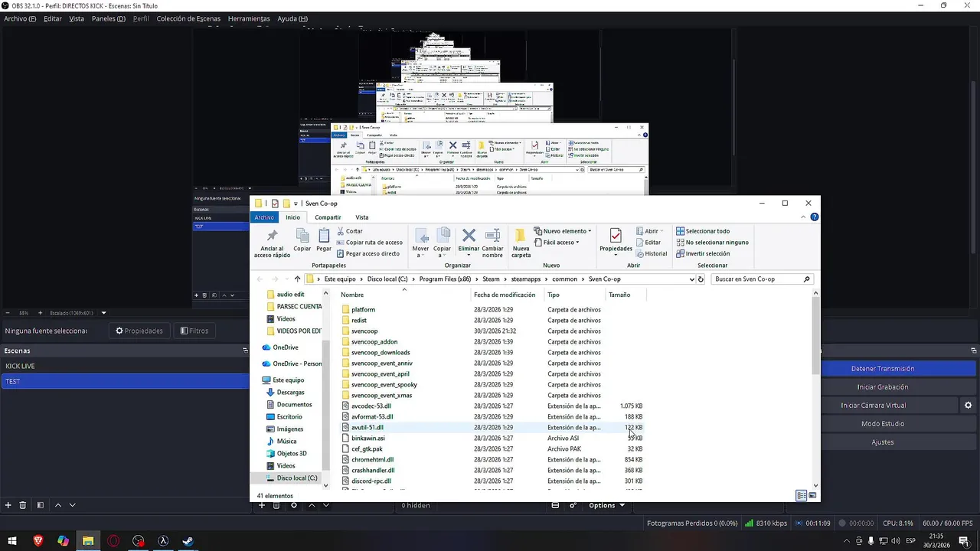Open Brave browser from taskbar

click(38, 541)
